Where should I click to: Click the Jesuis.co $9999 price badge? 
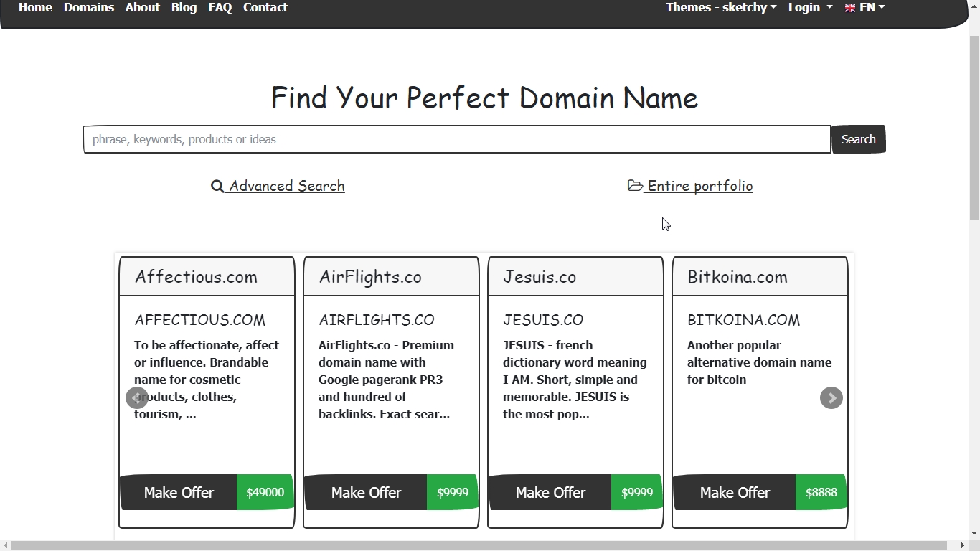click(637, 492)
